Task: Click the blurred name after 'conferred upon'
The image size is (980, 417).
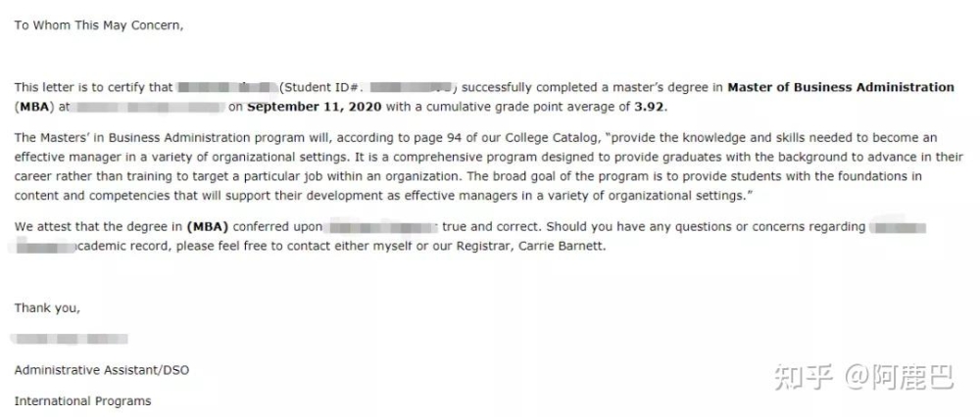Action: click(382, 227)
